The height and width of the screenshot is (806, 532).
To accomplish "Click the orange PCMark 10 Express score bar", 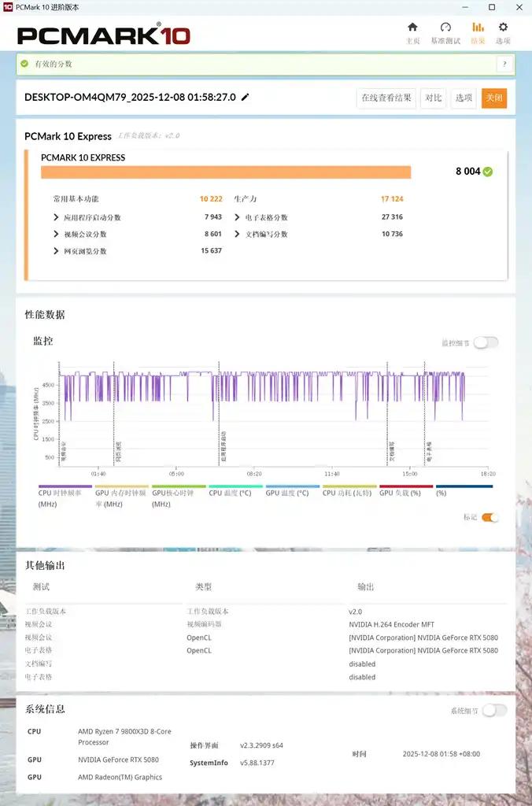I will click(226, 172).
